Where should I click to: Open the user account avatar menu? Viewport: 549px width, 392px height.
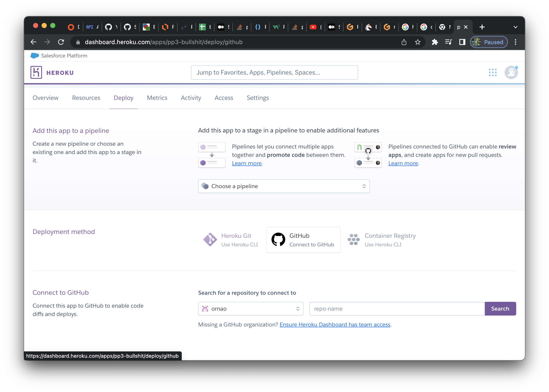[x=511, y=72]
